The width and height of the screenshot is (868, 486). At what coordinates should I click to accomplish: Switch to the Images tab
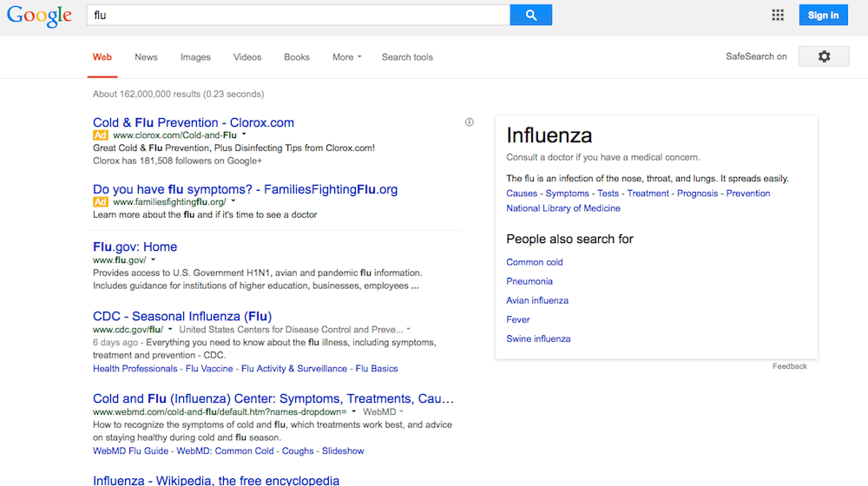coord(195,57)
